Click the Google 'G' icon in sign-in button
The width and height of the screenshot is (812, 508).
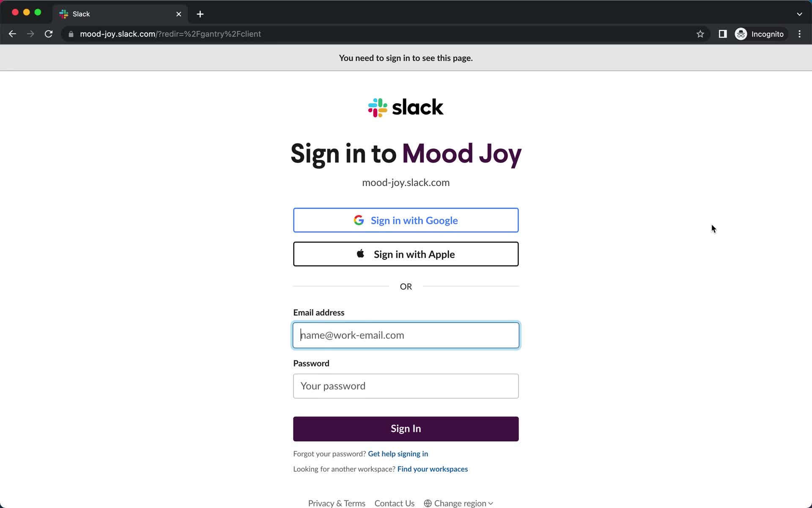(x=359, y=220)
